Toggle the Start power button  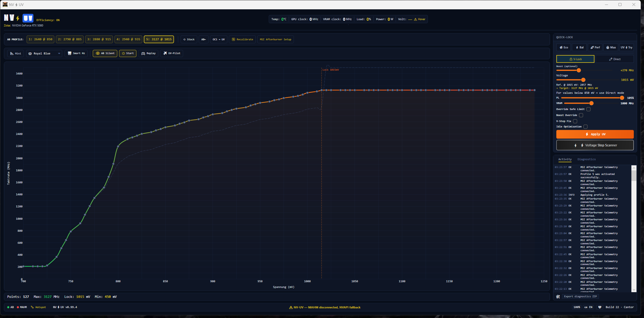[128, 54]
